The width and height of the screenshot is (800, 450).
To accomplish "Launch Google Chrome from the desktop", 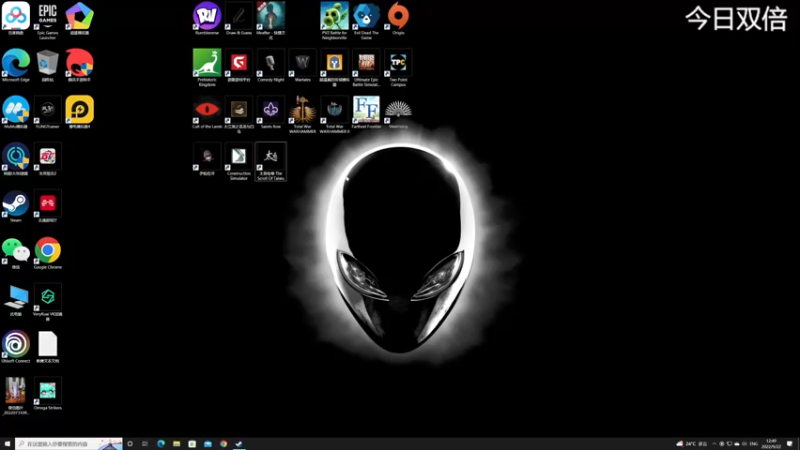I will click(x=47, y=253).
